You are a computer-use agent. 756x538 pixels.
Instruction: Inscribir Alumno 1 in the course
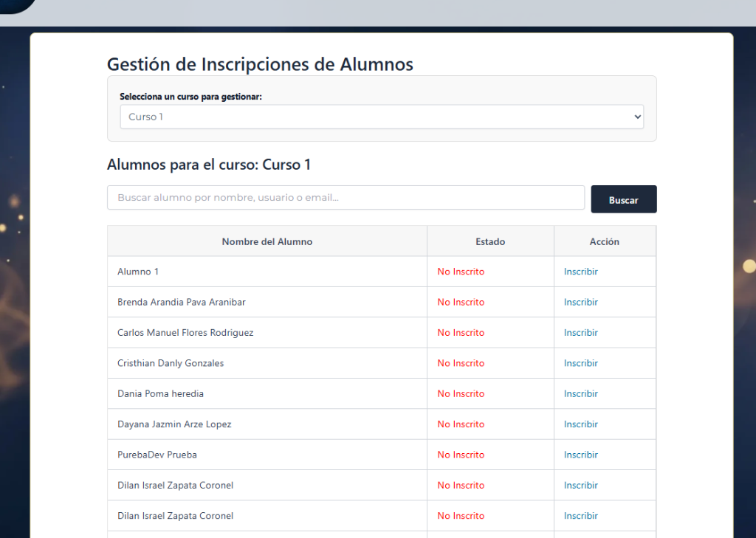point(581,272)
